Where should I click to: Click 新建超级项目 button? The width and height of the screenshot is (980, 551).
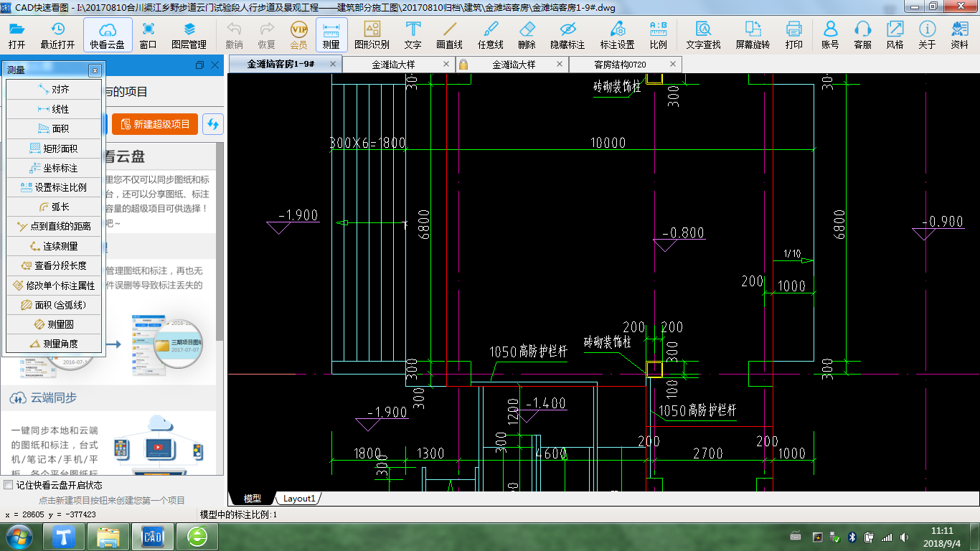(x=154, y=124)
